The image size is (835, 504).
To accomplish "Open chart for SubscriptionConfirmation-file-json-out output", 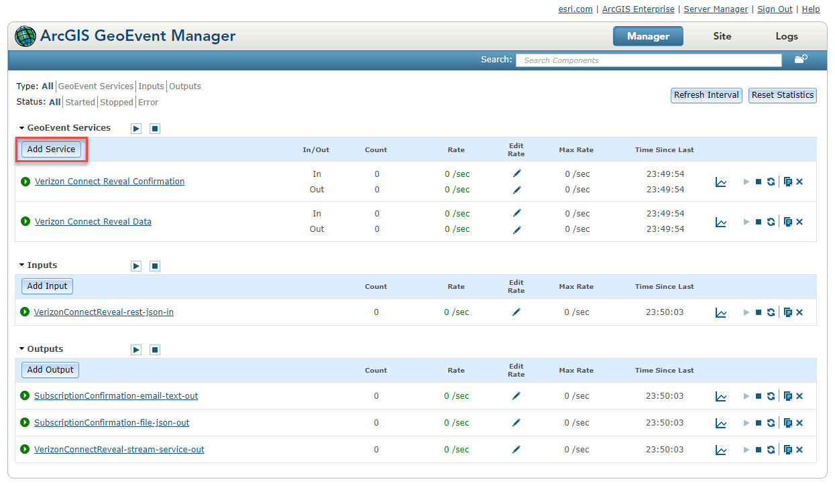I will point(721,423).
